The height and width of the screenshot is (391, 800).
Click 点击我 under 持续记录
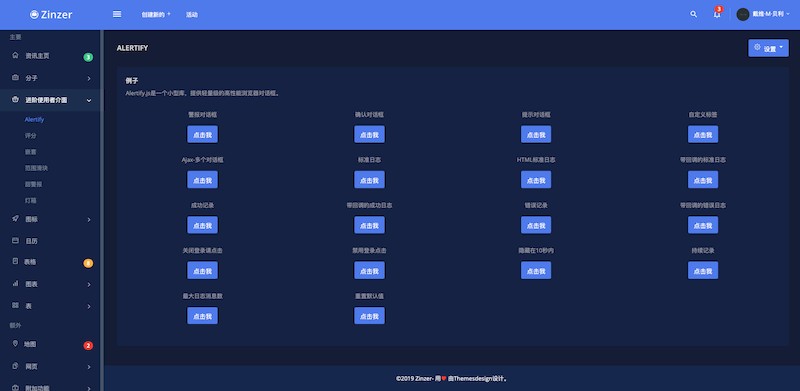pyautogui.click(x=703, y=271)
